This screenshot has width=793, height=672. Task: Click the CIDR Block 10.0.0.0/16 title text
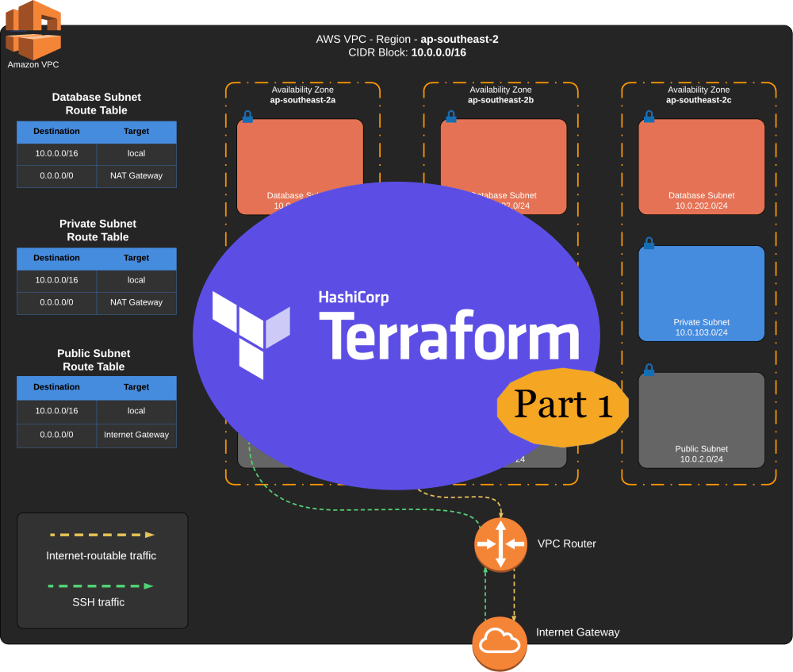point(408,52)
